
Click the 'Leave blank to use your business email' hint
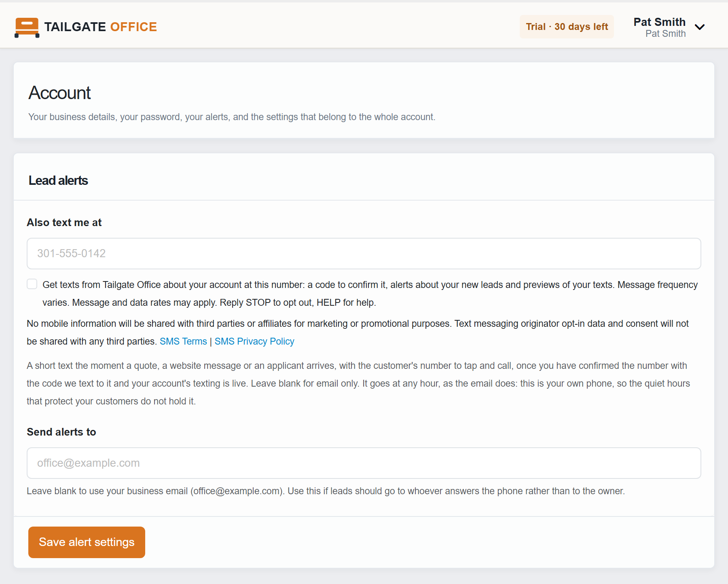coord(326,491)
